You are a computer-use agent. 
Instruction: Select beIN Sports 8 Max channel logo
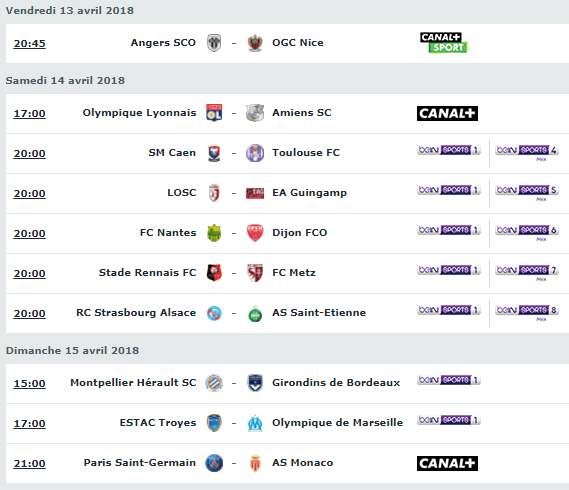coord(527,312)
